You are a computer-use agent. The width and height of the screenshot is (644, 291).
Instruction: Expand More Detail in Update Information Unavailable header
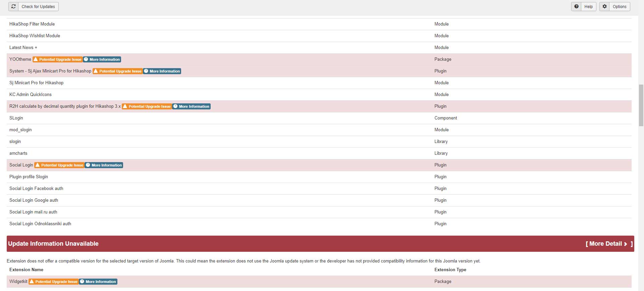[609, 244]
